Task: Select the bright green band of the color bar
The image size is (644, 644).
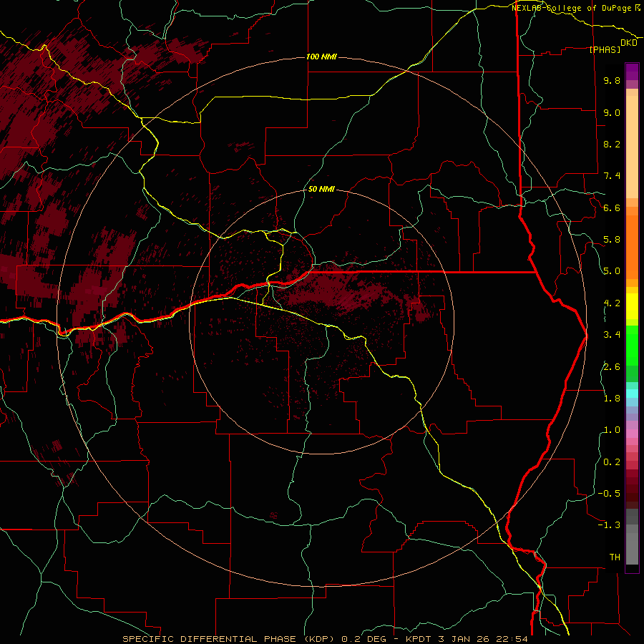Action: [632, 344]
